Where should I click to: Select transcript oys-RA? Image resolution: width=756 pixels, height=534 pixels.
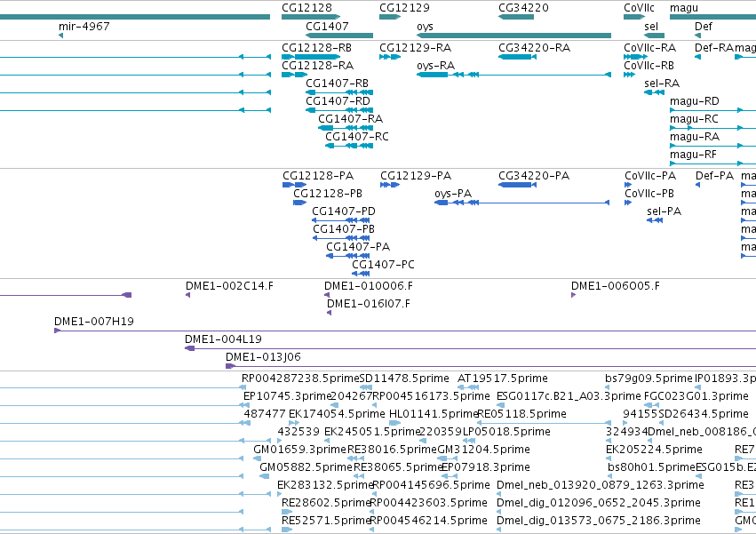pos(514,75)
